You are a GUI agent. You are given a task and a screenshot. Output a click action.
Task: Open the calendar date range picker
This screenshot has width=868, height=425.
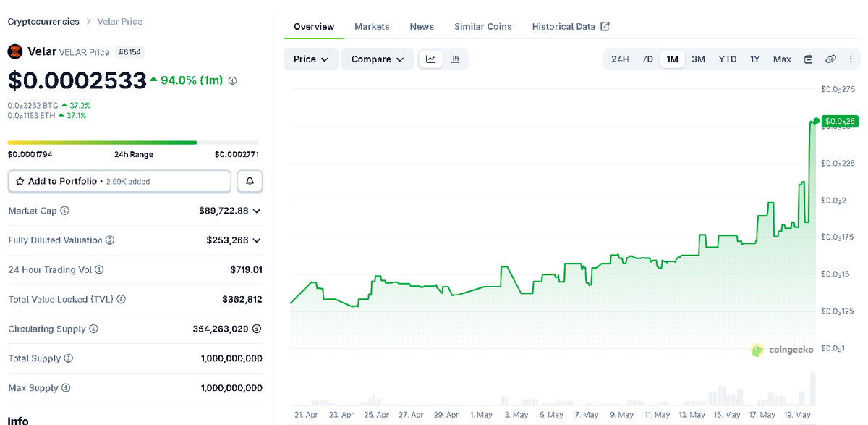tap(809, 59)
